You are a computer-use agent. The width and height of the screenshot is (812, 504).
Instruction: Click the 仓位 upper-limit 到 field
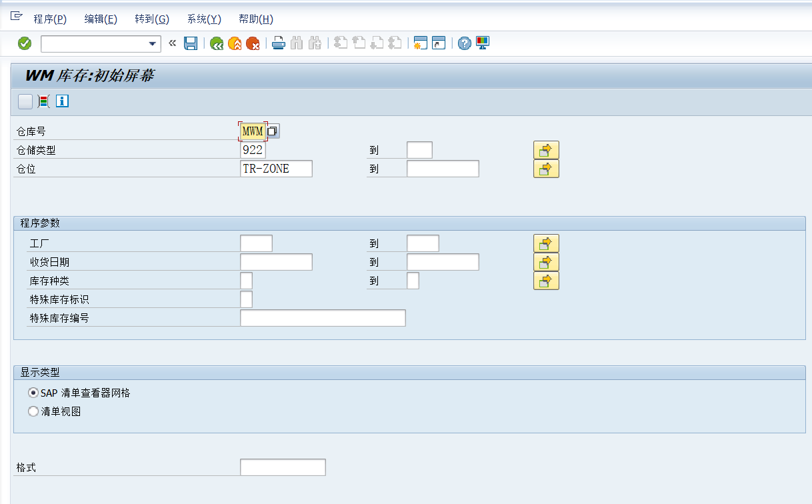tap(443, 169)
